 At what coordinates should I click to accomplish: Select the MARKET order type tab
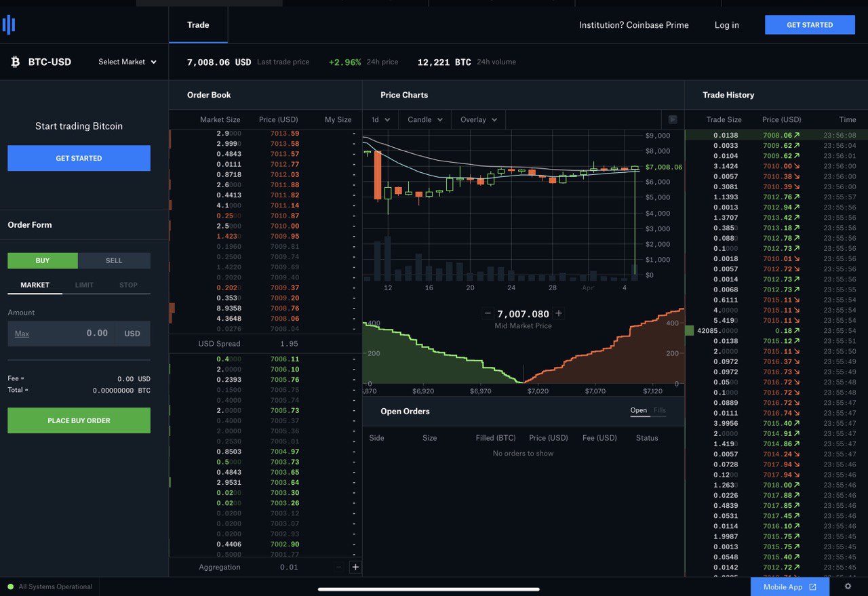[x=35, y=285]
